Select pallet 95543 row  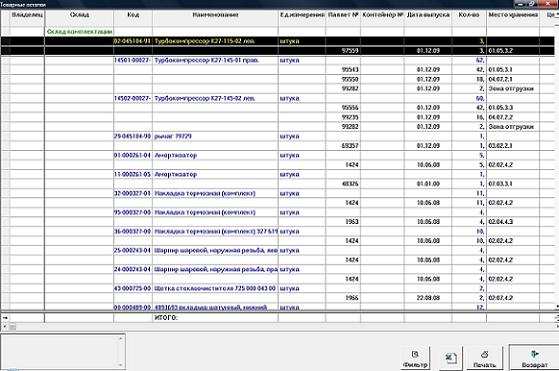(278, 69)
